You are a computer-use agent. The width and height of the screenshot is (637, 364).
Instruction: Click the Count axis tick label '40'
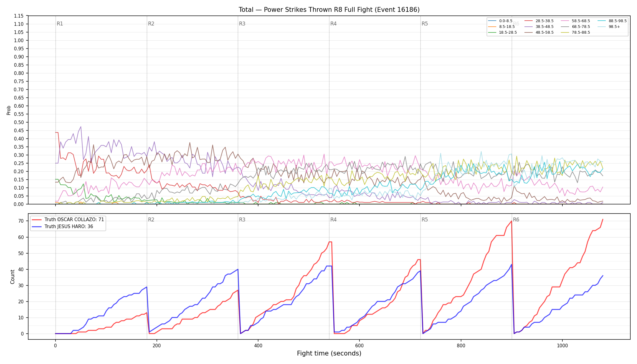point(21,269)
